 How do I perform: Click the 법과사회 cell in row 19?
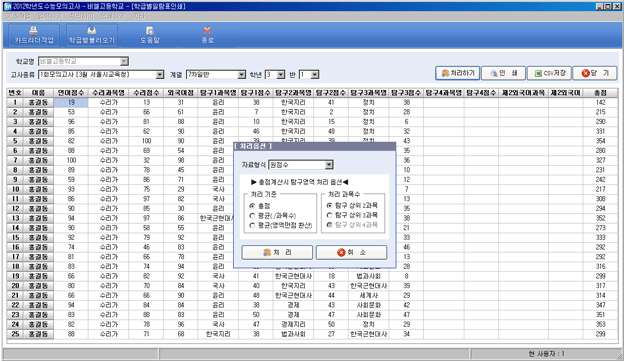(368, 276)
